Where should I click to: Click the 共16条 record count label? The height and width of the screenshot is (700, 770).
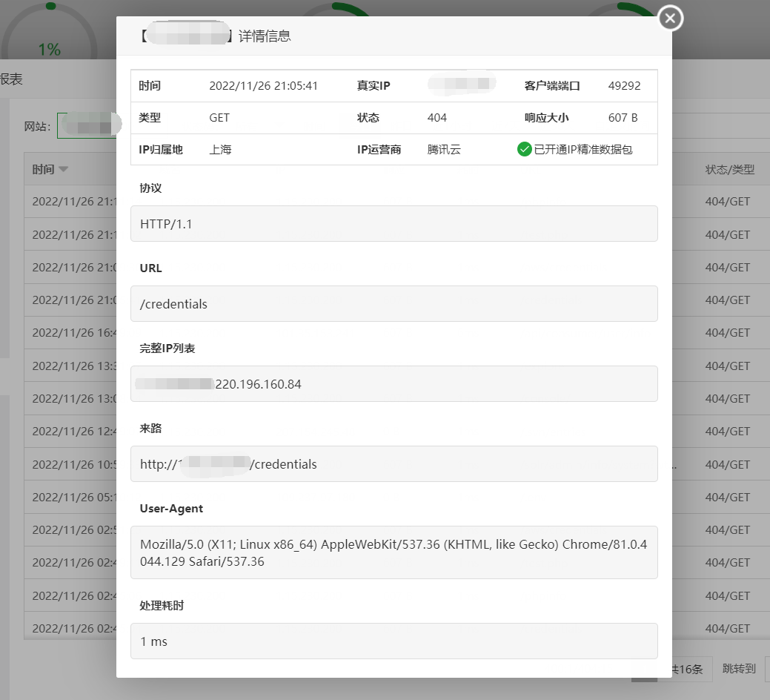click(689, 669)
